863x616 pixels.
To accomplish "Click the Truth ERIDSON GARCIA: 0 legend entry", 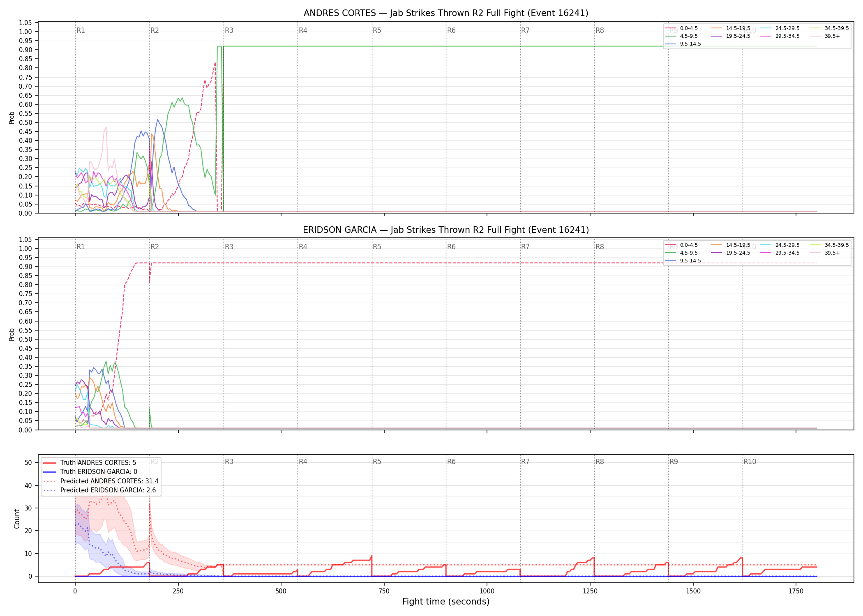I will tap(90, 472).
